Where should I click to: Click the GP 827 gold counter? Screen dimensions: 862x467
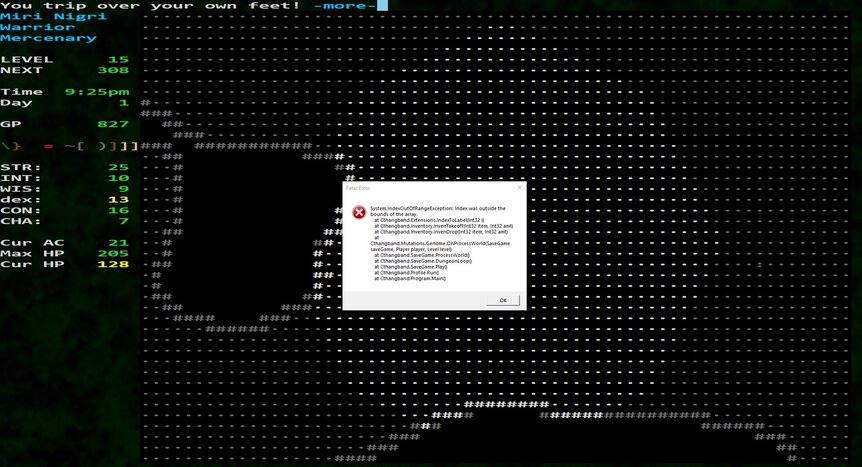pyautogui.click(x=64, y=124)
